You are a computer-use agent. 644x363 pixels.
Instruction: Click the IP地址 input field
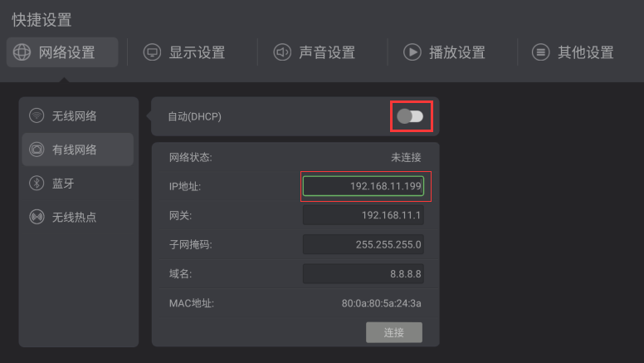coord(363,186)
